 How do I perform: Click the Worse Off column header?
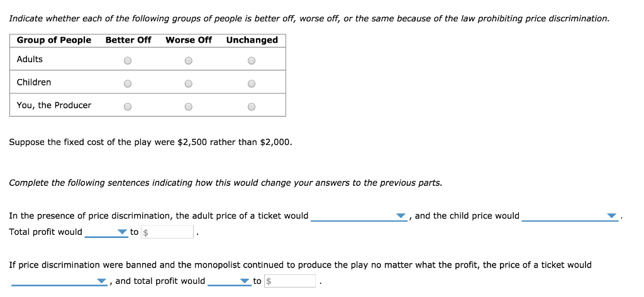(189, 40)
